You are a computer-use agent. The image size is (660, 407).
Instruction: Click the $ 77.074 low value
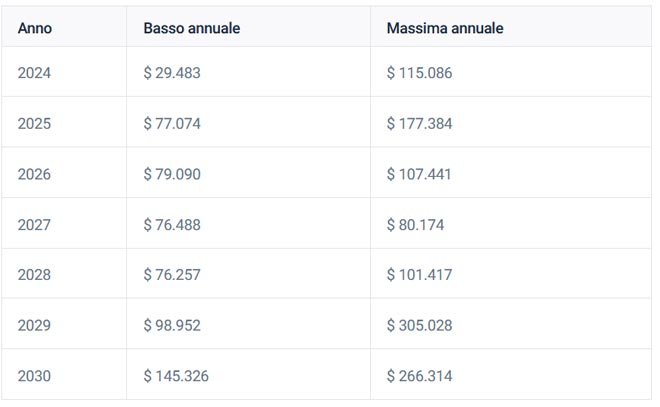point(172,124)
